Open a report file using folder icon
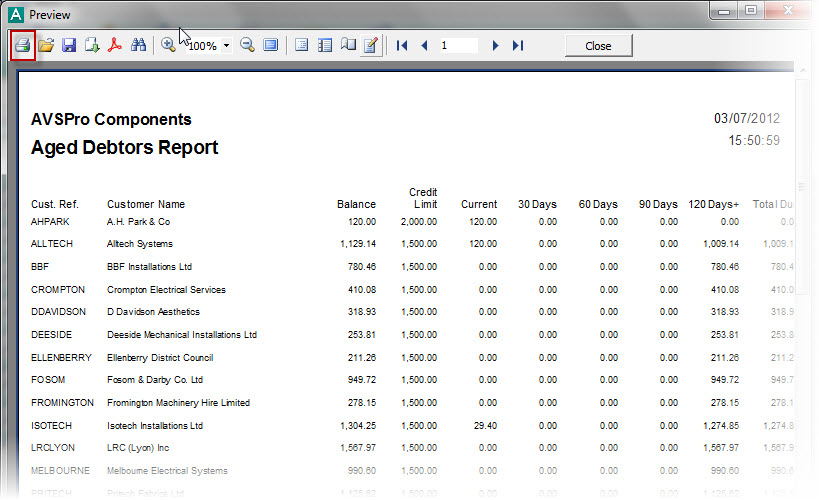The image size is (819, 500). pyautogui.click(x=46, y=46)
